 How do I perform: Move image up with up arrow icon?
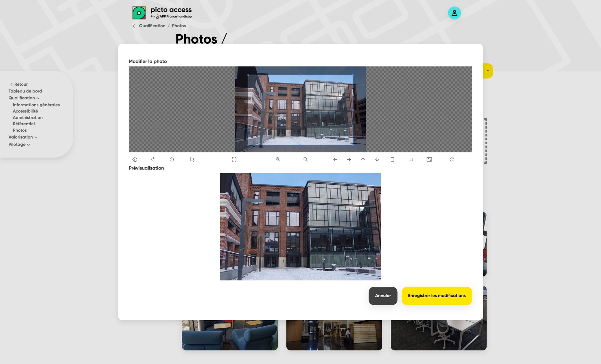point(363,159)
